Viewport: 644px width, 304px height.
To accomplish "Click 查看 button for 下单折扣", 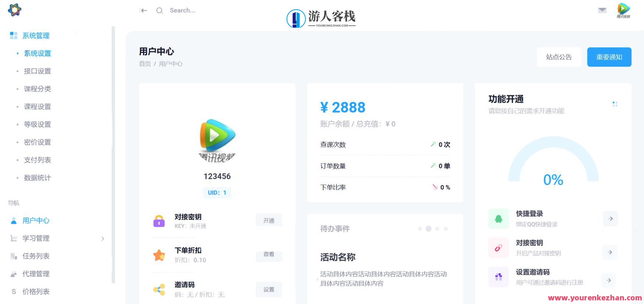I will pyautogui.click(x=269, y=255).
